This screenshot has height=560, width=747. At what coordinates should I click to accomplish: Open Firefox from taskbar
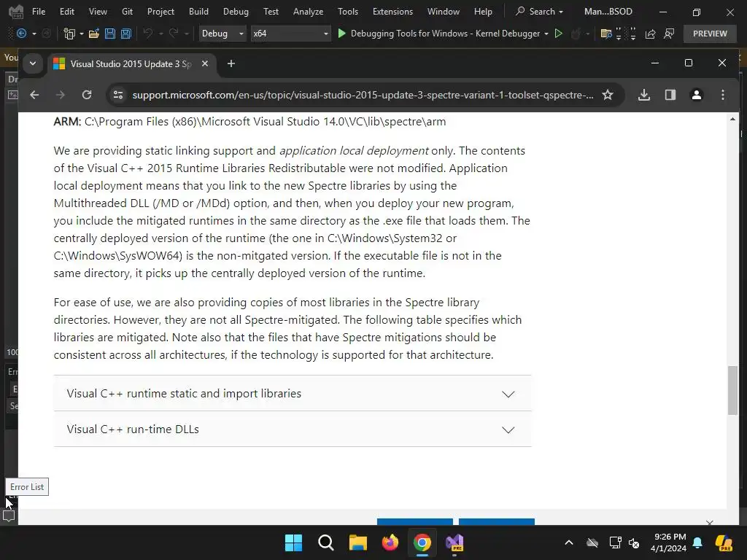tap(390, 542)
